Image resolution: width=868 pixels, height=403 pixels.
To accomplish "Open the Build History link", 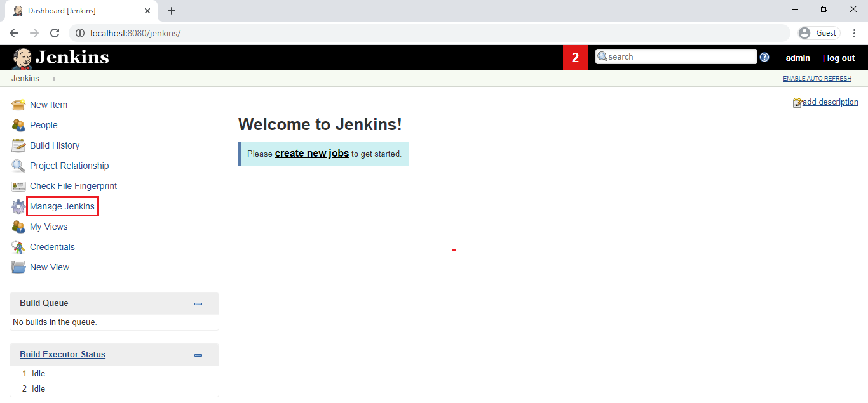I will (55, 145).
